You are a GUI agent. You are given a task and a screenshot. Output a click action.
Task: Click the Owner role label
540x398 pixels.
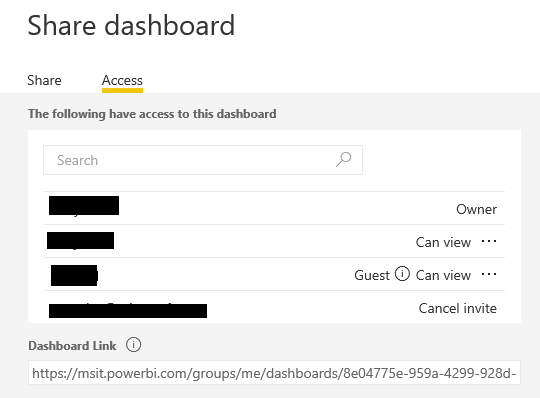[477, 209]
